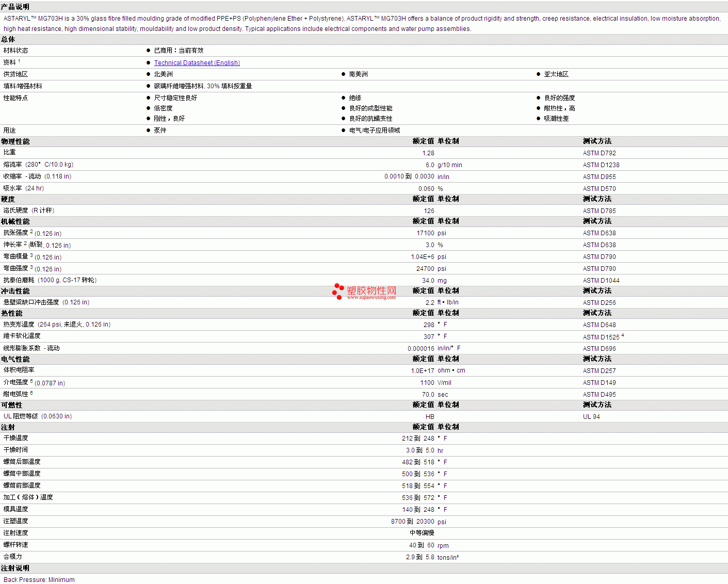This screenshot has width=728, height=584.
Task: Select the ASTM D1525 Vicat method
Action: (x=601, y=337)
